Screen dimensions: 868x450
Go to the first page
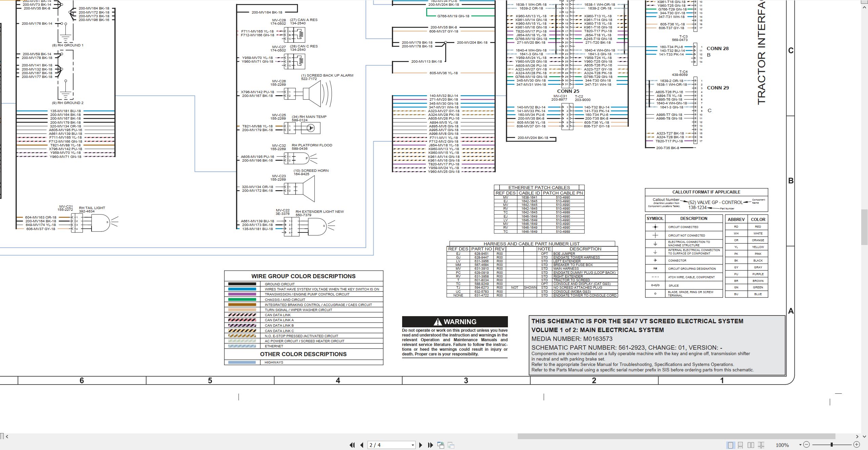tap(352, 445)
